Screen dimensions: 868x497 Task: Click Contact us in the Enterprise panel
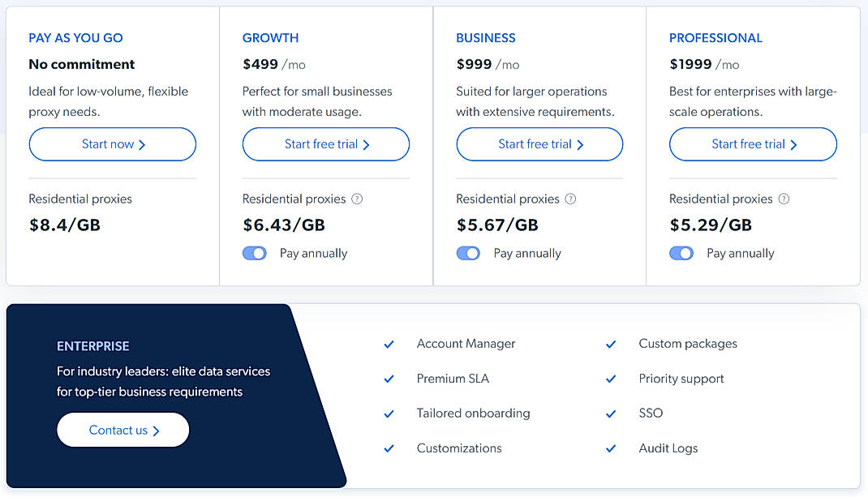(122, 430)
